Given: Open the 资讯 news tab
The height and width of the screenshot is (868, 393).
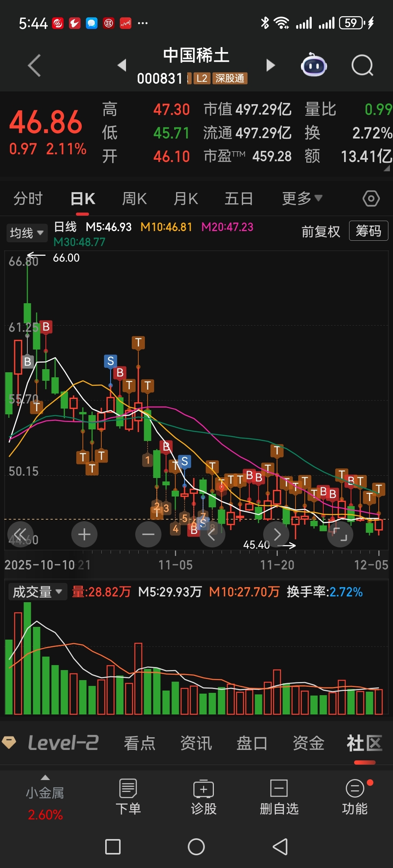Looking at the screenshot, I should 196,743.
